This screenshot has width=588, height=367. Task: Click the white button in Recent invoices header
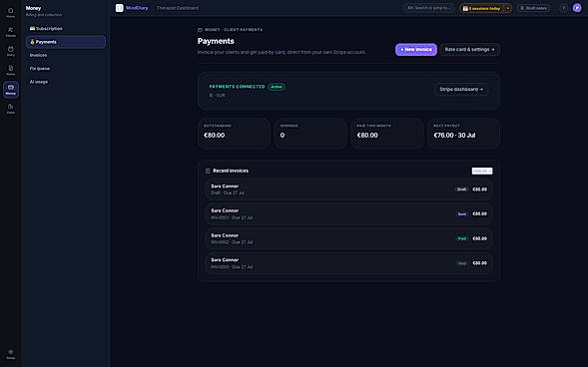point(482,171)
